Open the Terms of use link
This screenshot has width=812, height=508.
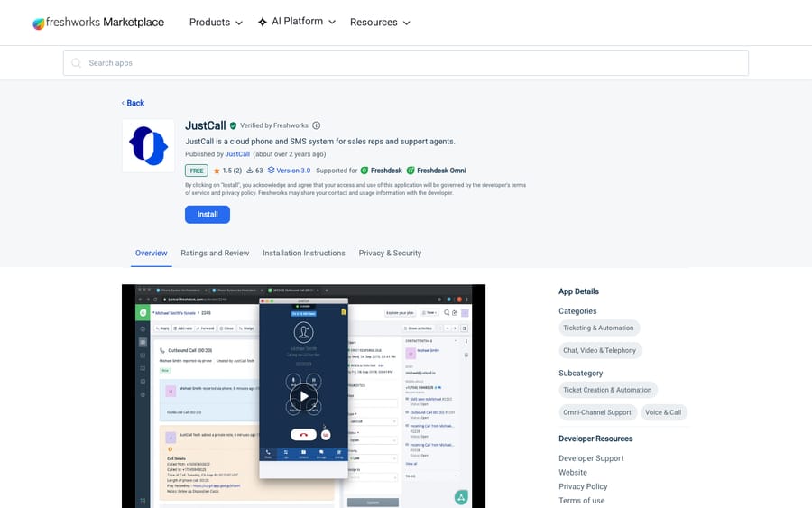tap(582, 500)
